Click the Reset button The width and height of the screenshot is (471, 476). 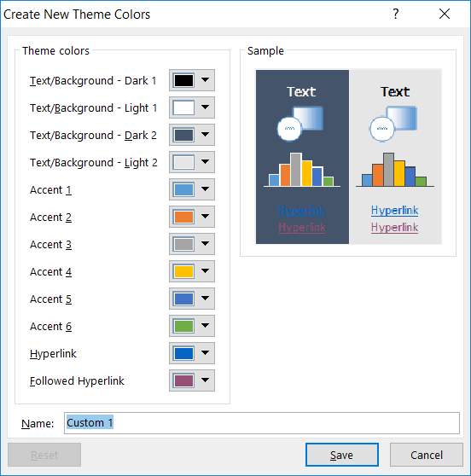44,455
